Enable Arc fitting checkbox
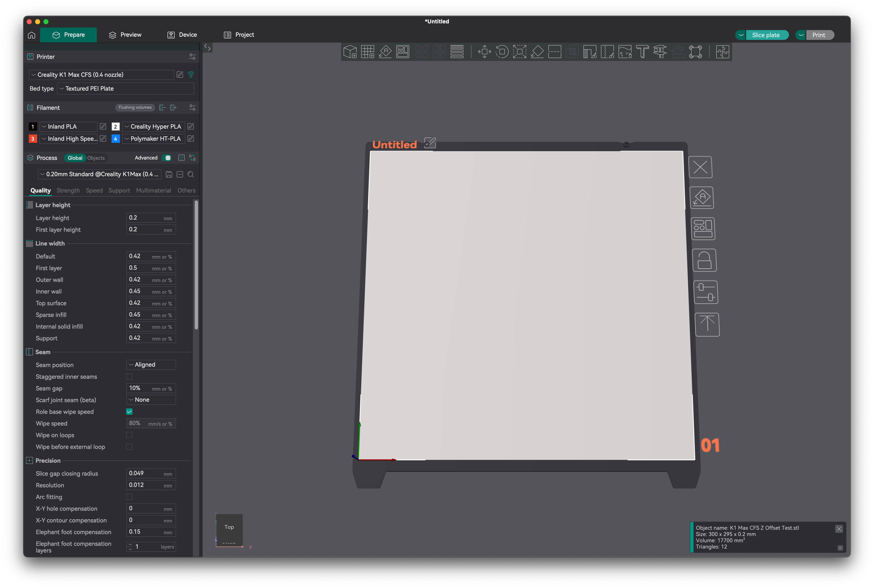The image size is (874, 588). tap(130, 497)
